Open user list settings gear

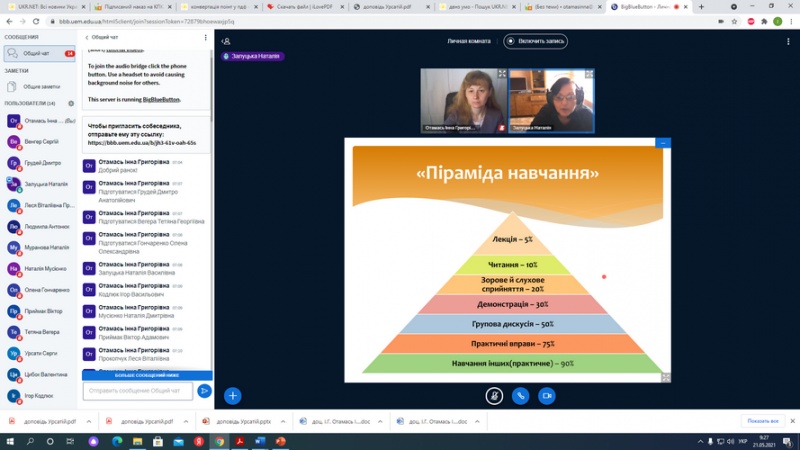[x=71, y=103]
